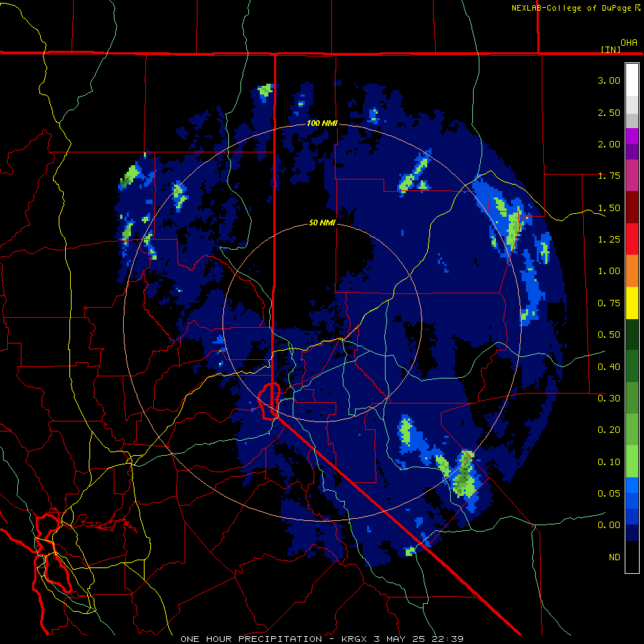Click the [IN] units label
The width and height of the screenshot is (644, 644).
coord(610,49)
